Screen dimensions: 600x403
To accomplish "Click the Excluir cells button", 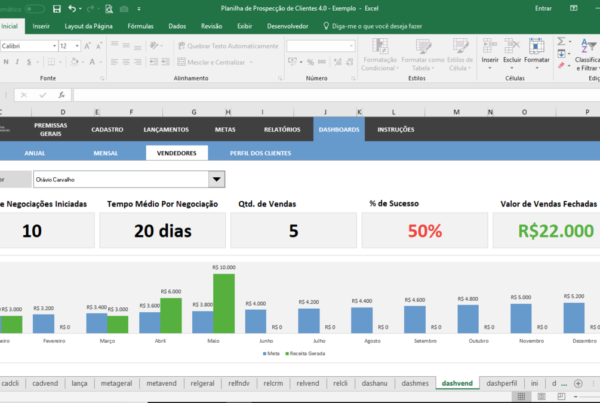I will pyautogui.click(x=512, y=54).
